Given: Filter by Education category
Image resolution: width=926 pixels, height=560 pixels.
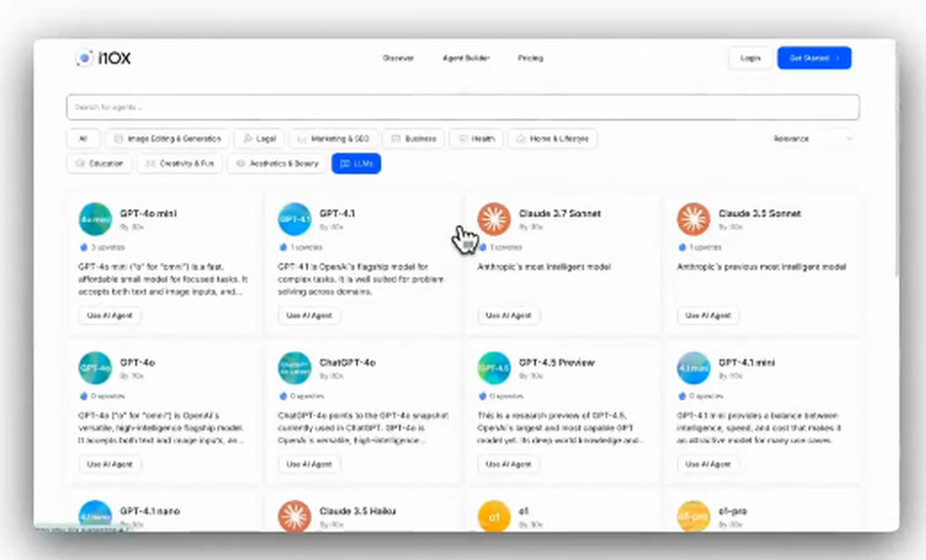Looking at the screenshot, I should tap(99, 164).
